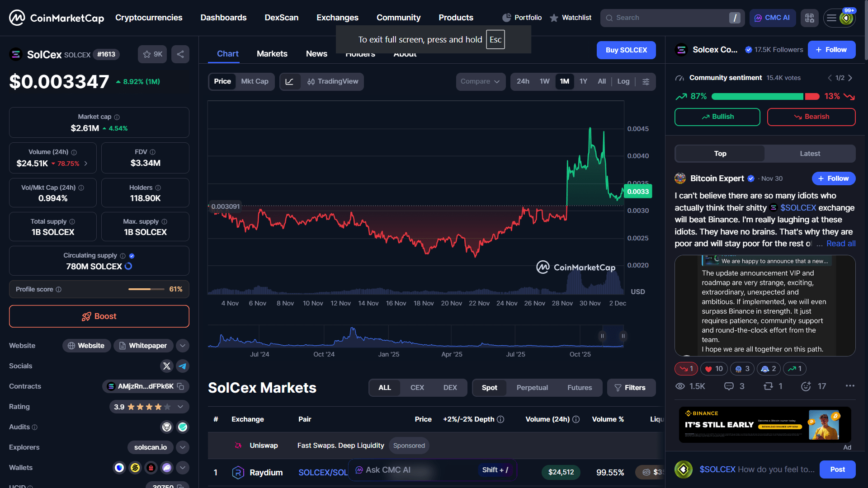Open the X (Twitter) social link
The image size is (868, 488).
pos(167,366)
